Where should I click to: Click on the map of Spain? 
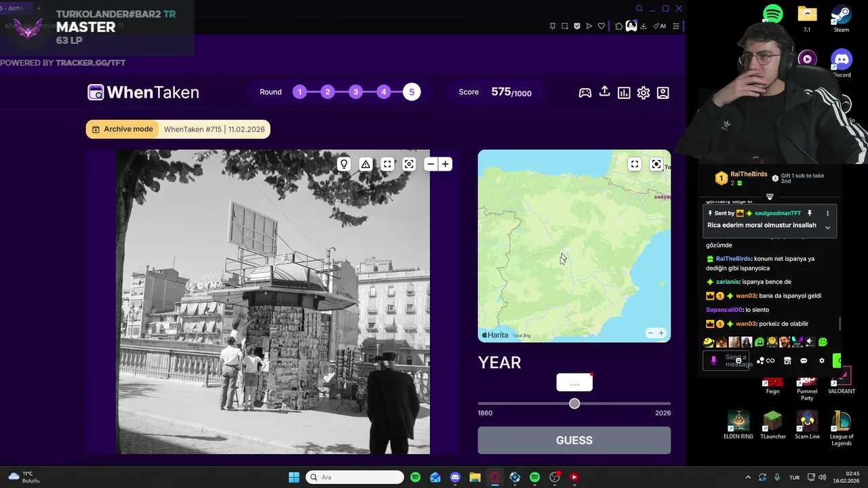pyautogui.click(x=574, y=246)
